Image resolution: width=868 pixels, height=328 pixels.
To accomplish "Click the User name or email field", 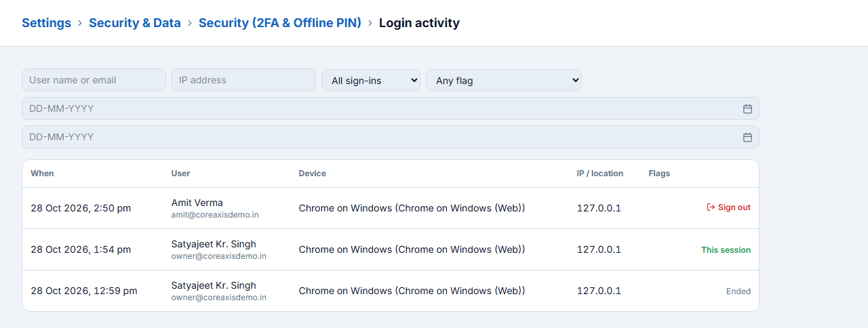I will point(94,80).
